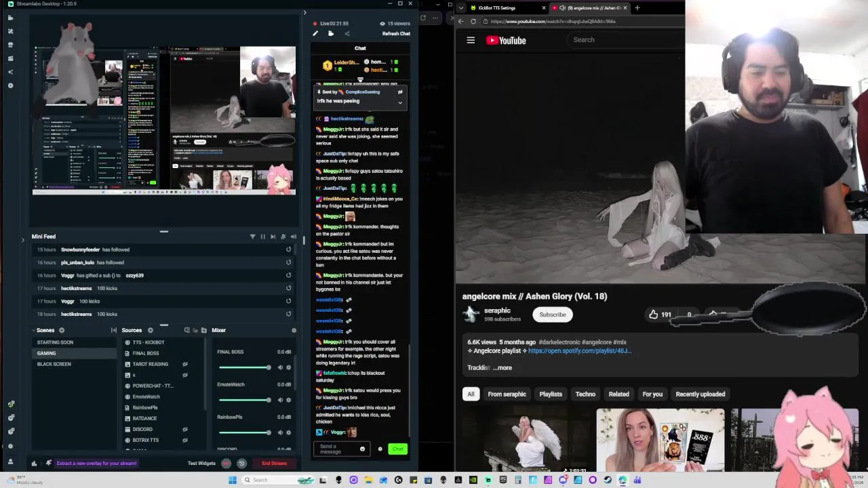
Task: Click the green Chat send button
Action: [397, 449]
